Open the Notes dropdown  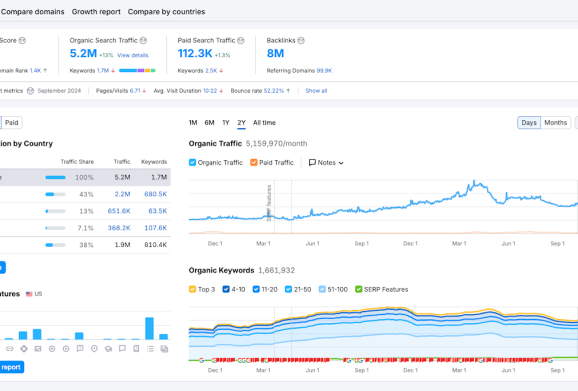[x=326, y=163]
